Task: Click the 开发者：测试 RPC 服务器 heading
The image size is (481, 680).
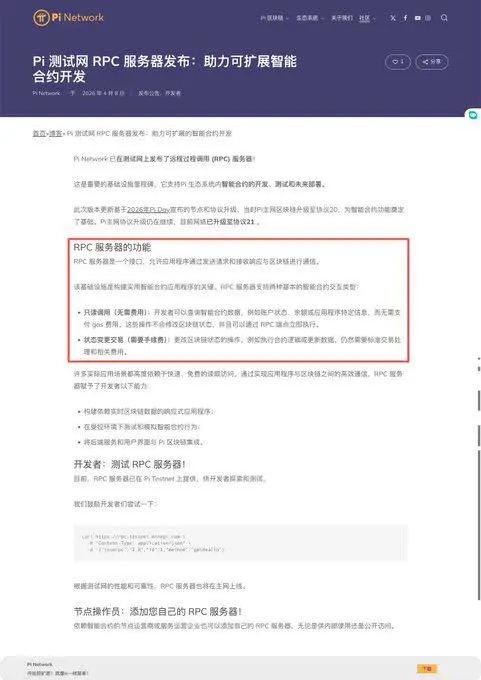Action: click(129, 464)
